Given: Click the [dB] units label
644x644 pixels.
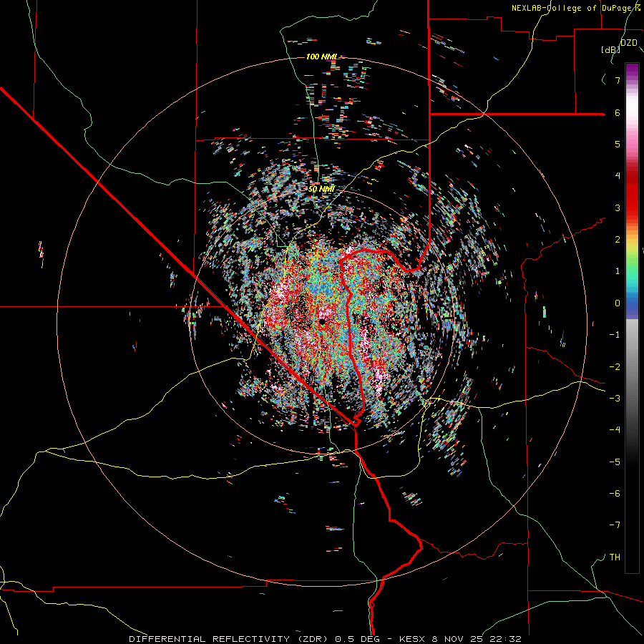Looking at the screenshot, I should (x=610, y=50).
